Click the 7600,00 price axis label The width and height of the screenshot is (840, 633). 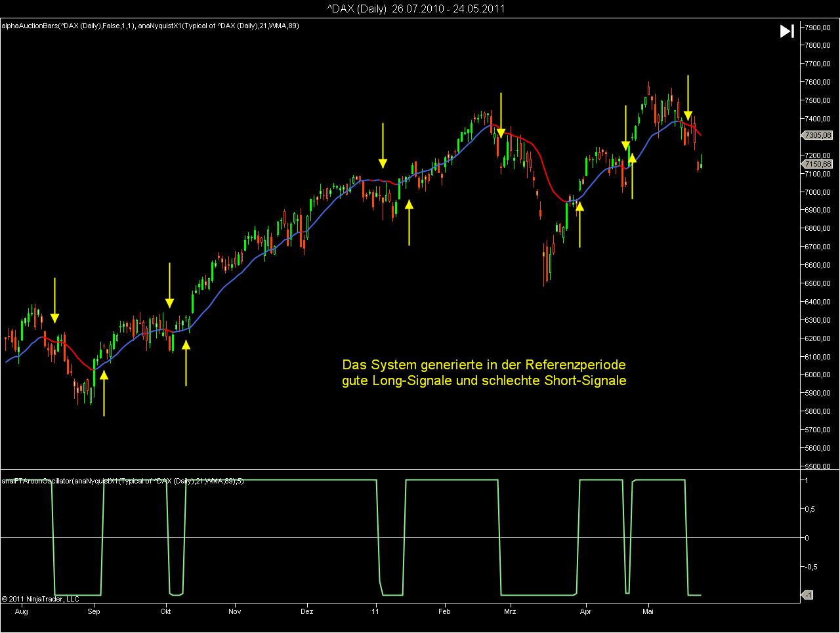point(818,82)
